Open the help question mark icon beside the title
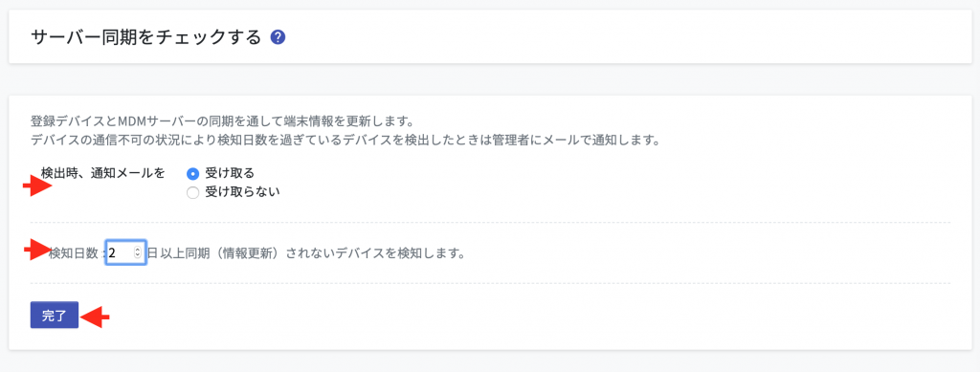The image size is (980, 372). pyautogui.click(x=278, y=37)
